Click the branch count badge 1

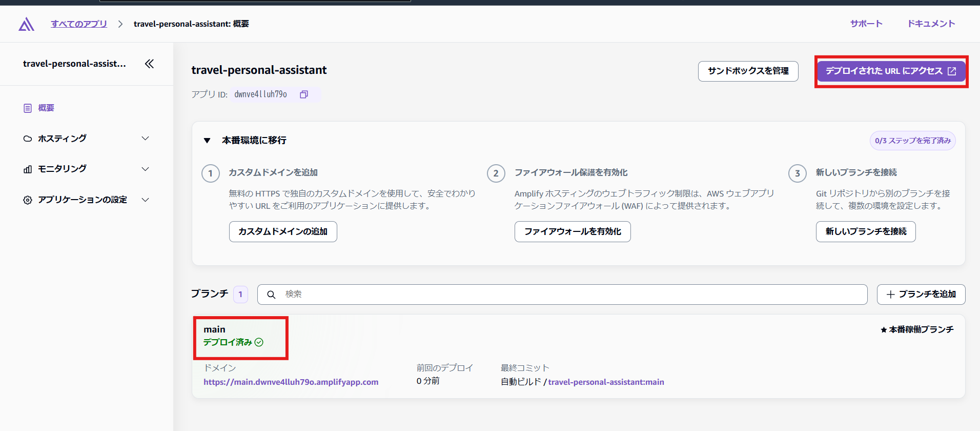240,295
